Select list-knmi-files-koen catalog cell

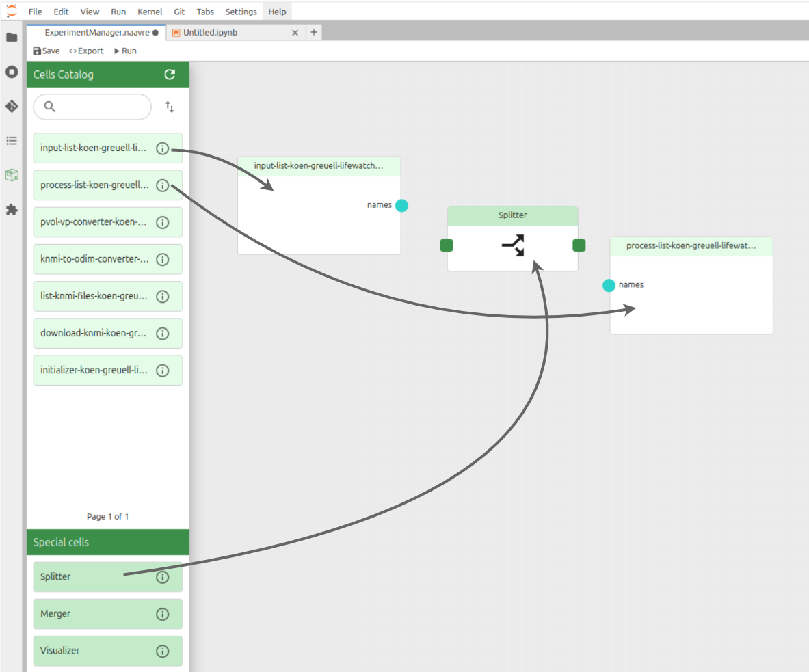click(108, 297)
